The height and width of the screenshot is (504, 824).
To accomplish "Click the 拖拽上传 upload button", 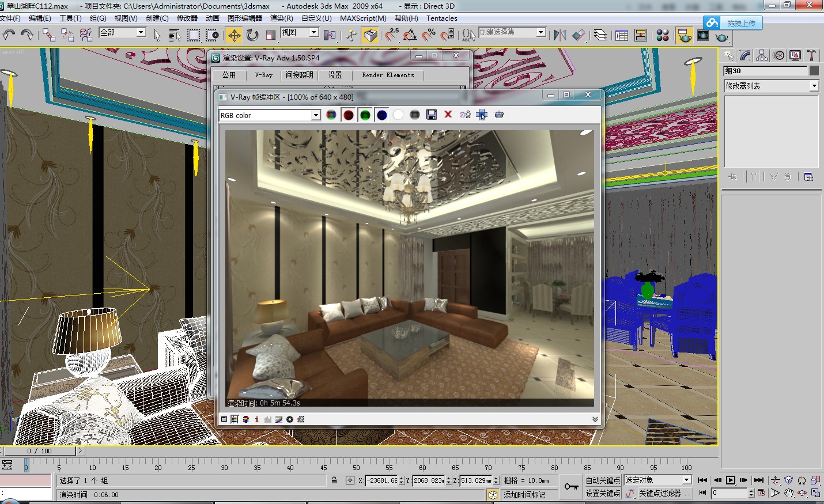I will point(733,23).
